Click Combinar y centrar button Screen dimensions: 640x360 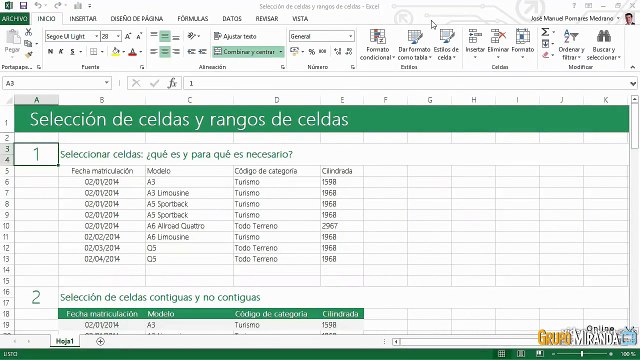click(x=245, y=51)
